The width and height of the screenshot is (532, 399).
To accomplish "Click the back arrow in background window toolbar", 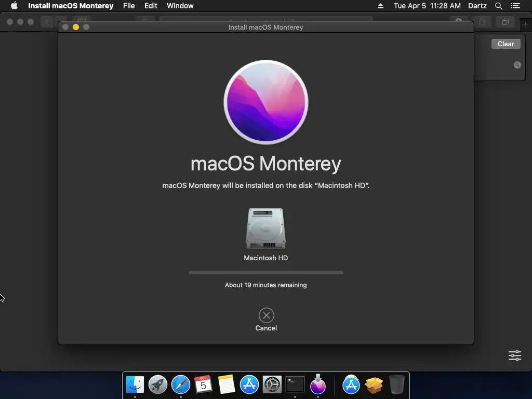I will point(47,22).
